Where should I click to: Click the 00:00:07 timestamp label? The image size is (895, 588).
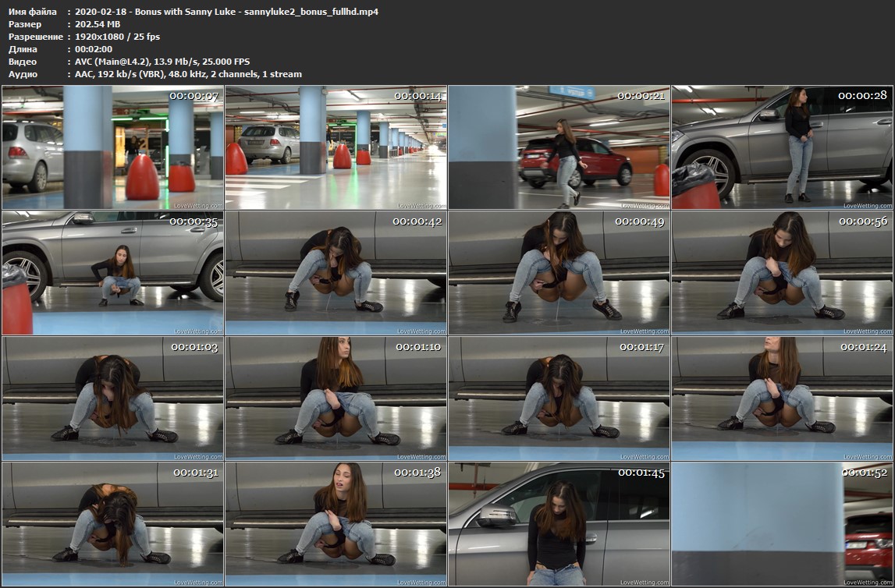pos(195,96)
